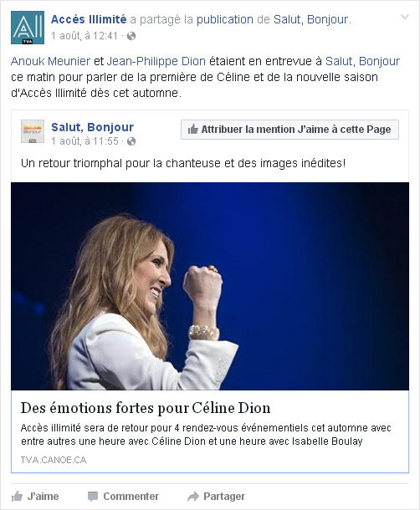Click the Partager arrow icon
The image size is (420, 510).
pos(193,497)
